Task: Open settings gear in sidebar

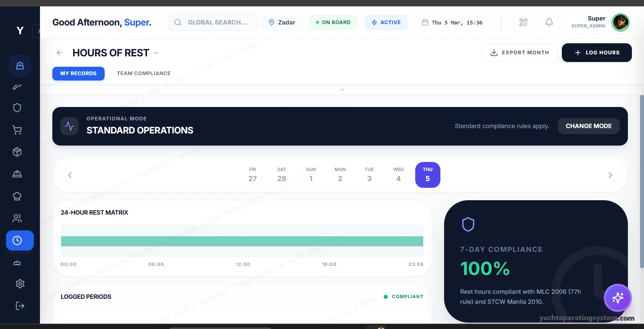Action: click(x=20, y=284)
